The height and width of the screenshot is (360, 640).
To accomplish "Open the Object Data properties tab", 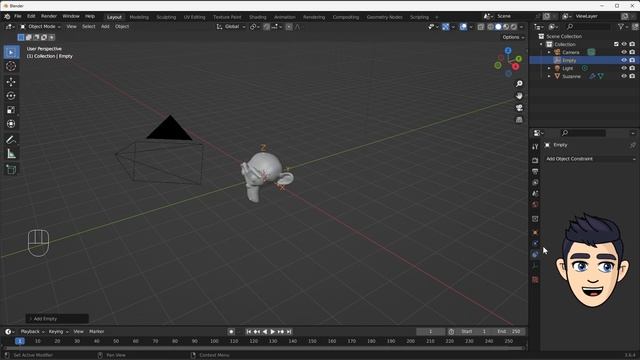I will click(x=535, y=265).
